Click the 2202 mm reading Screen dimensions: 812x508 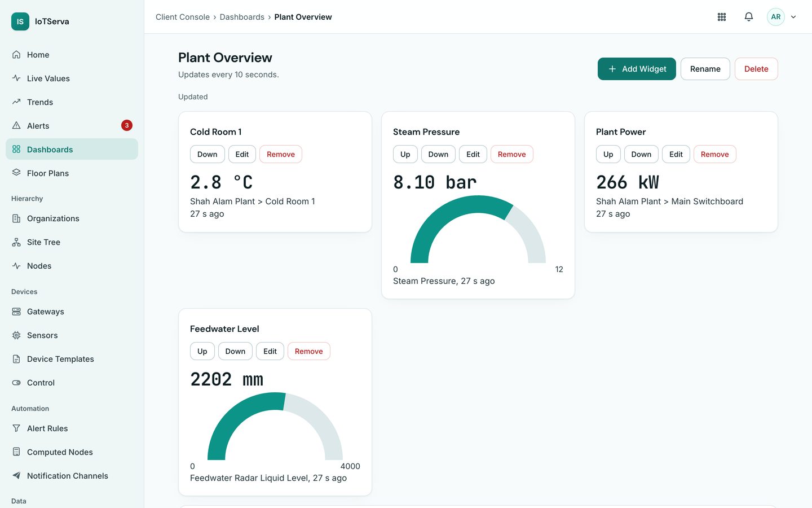(227, 379)
